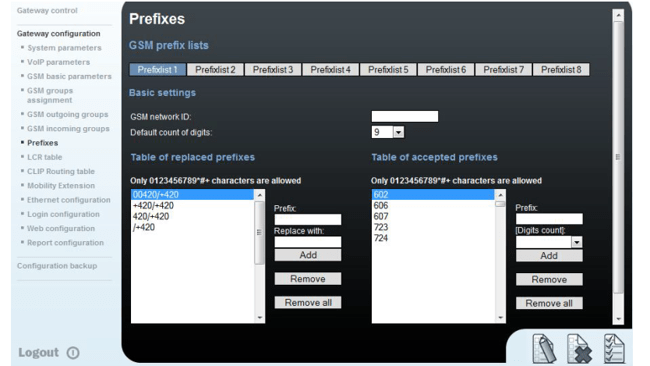Open System parameters page
Viewport: 650px width, 366px height.
(x=64, y=48)
